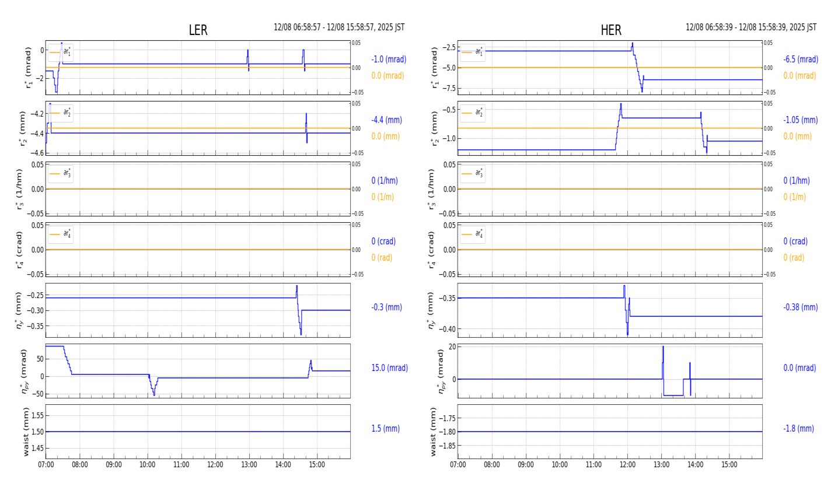824x504 pixels.
Task: Click orange 0.0 (mm) beside HER r2* plot
Action: click(797, 136)
